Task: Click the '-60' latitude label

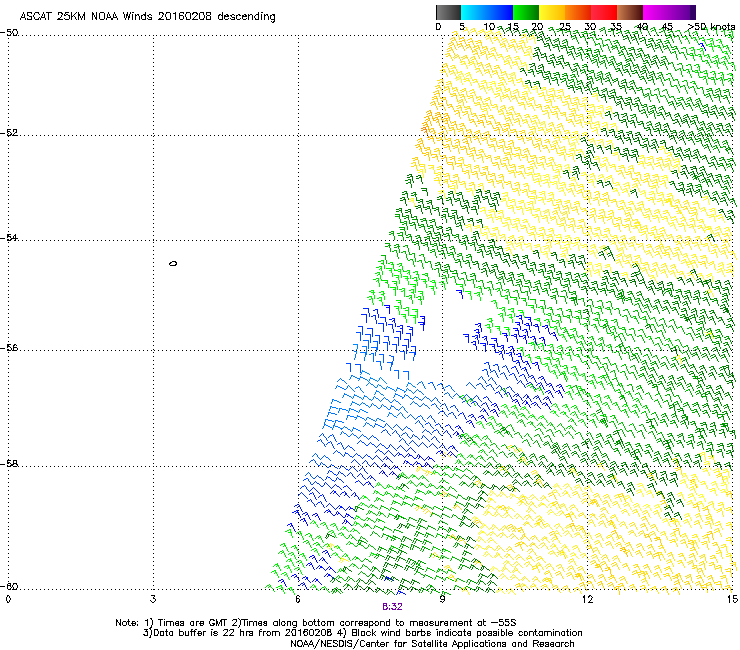Action: (x=9, y=586)
